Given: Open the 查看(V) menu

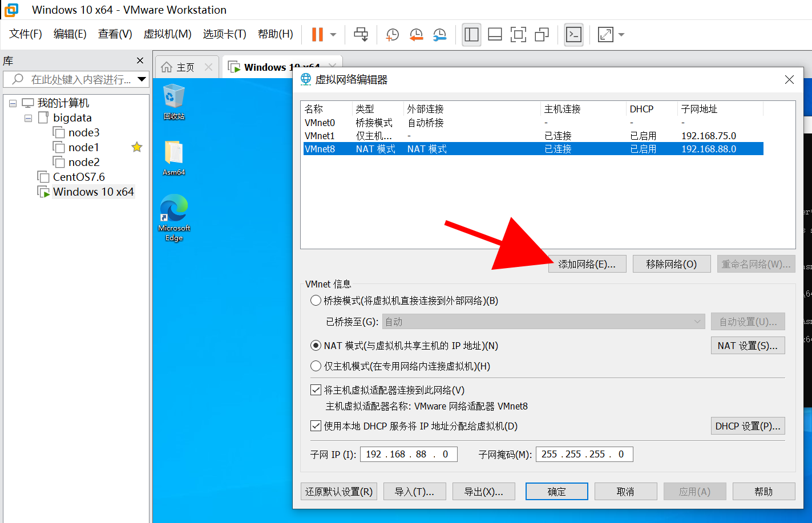Looking at the screenshot, I should 115,34.
